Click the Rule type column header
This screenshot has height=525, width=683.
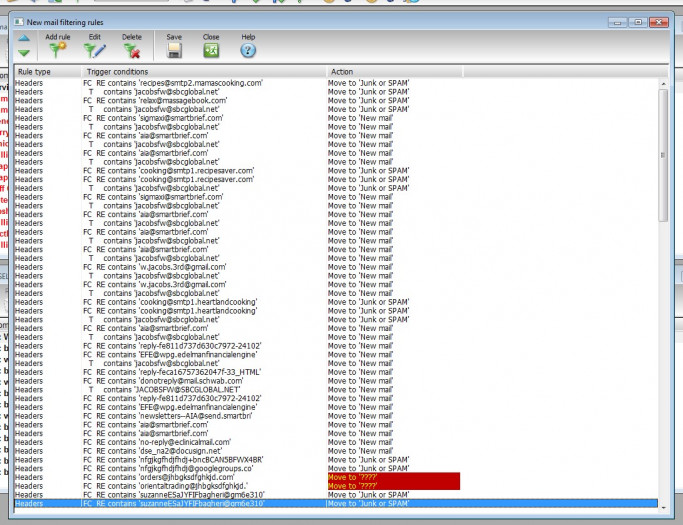point(38,72)
